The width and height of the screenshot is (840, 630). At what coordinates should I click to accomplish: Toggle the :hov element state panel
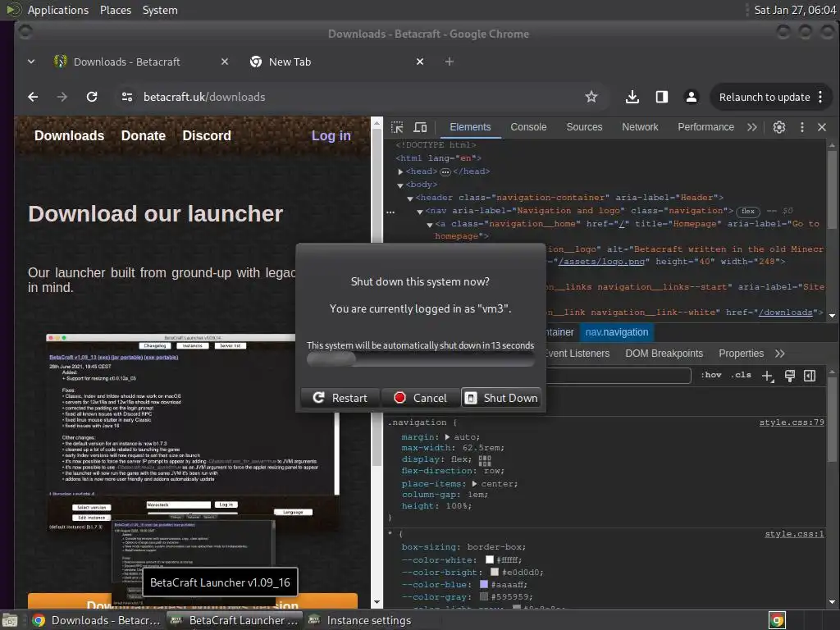coord(711,375)
